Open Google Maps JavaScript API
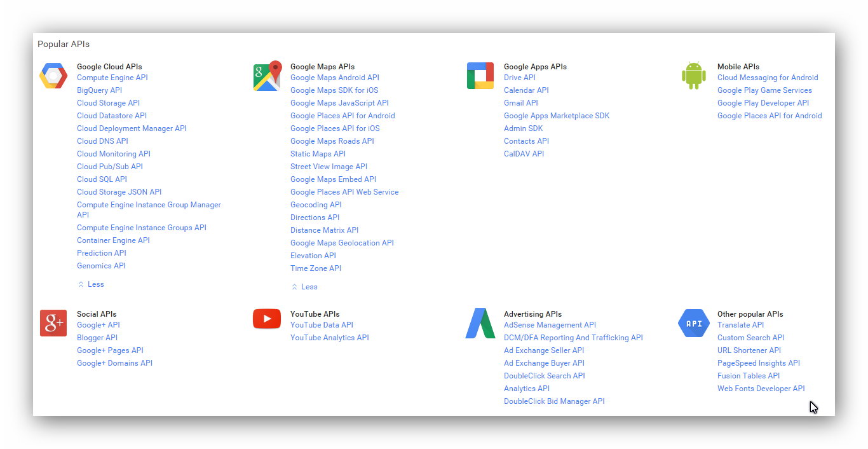This screenshot has width=868, height=449. [x=339, y=103]
